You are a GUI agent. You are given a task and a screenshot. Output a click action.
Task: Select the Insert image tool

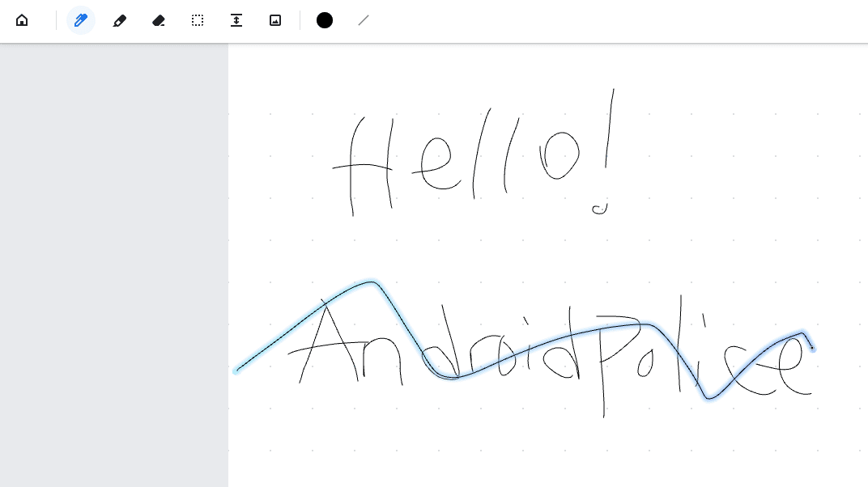point(274,20)
